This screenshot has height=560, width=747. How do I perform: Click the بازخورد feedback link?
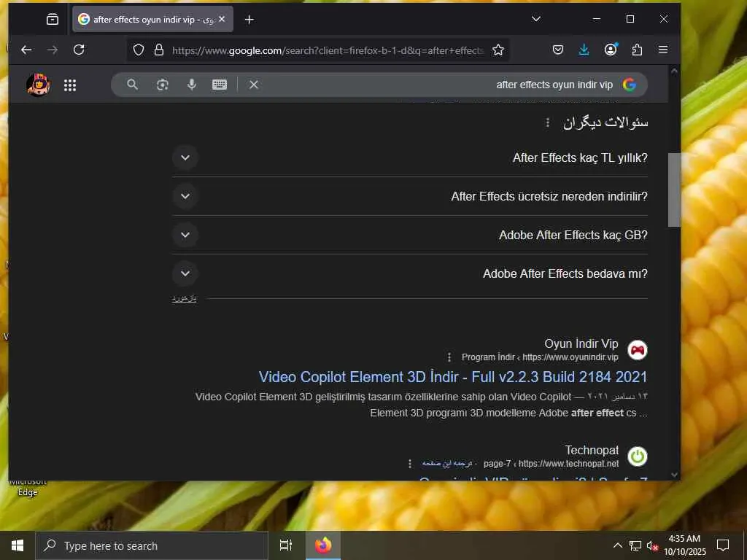[184, 298]
